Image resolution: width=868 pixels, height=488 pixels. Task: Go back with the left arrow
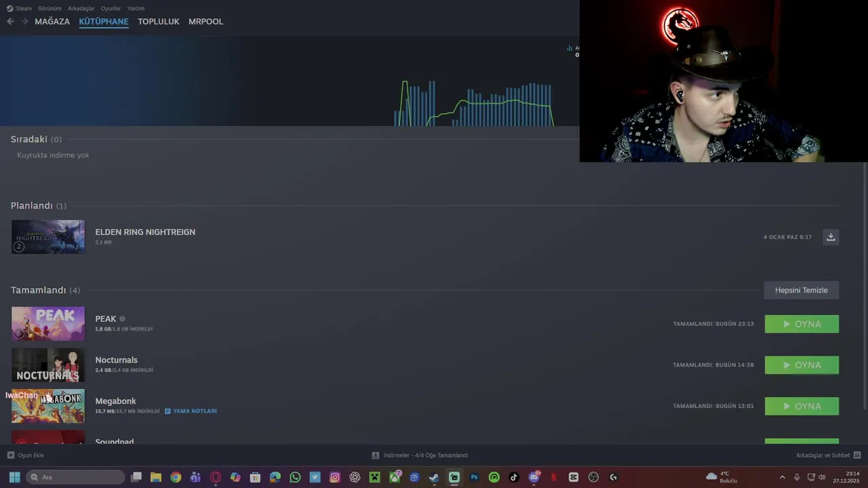click(10, 21)
